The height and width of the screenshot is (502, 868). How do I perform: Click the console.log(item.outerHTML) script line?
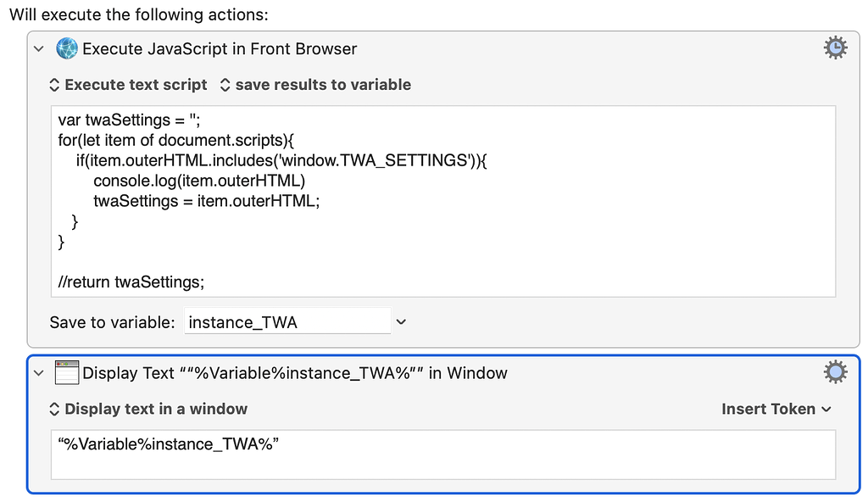(199, 181)
